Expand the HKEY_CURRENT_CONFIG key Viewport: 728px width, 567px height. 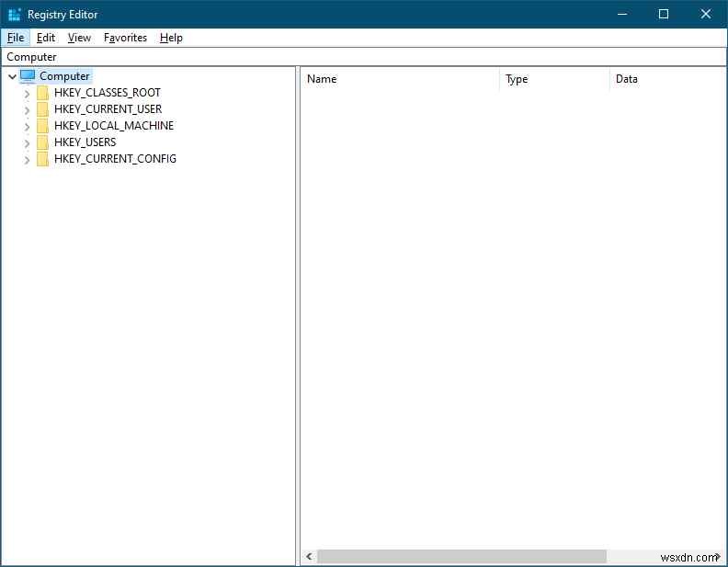pyautogui.click(x=27, y=160)
